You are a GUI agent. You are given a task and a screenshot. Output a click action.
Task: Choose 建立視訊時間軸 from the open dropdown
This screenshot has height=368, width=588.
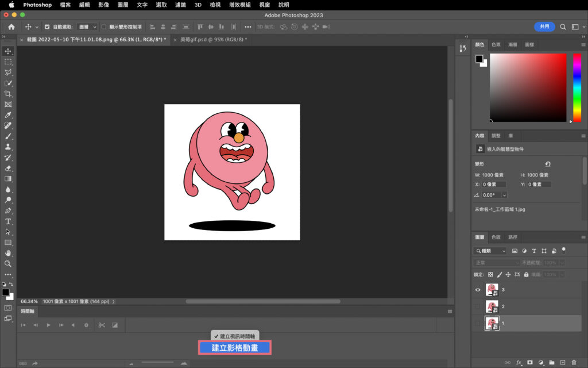click(x=234, y=335)
